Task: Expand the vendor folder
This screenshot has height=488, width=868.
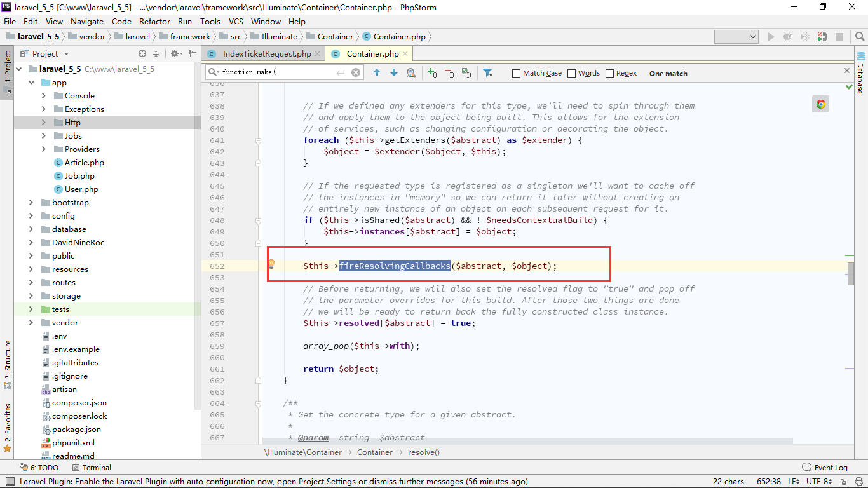Action: tap(31, 323)
